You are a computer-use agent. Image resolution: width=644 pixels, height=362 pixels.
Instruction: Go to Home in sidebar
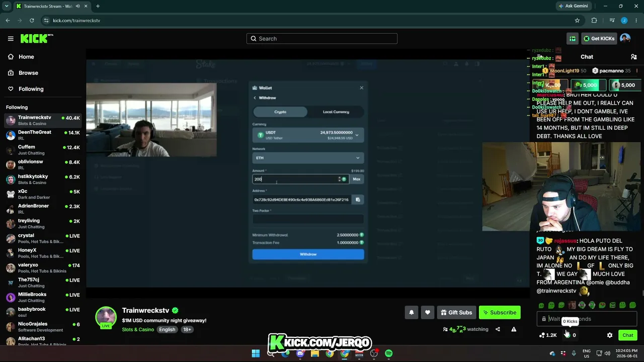26,57
